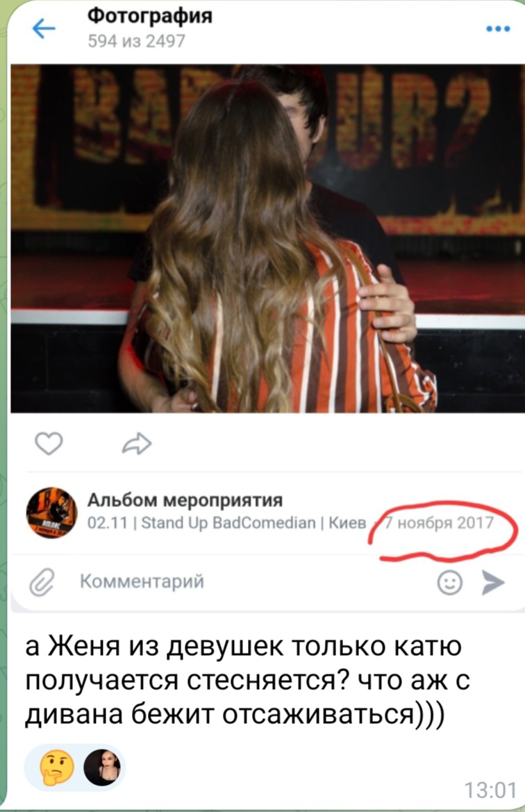Tap the 594 из 2497 photo counter
Image resolution: width=525 pixels, height=812 pixels.
click(136, 41)
